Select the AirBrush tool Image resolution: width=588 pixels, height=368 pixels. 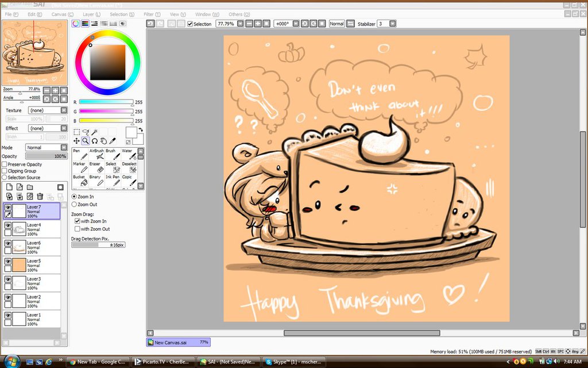pyautogui.click(x=96, y=154)
